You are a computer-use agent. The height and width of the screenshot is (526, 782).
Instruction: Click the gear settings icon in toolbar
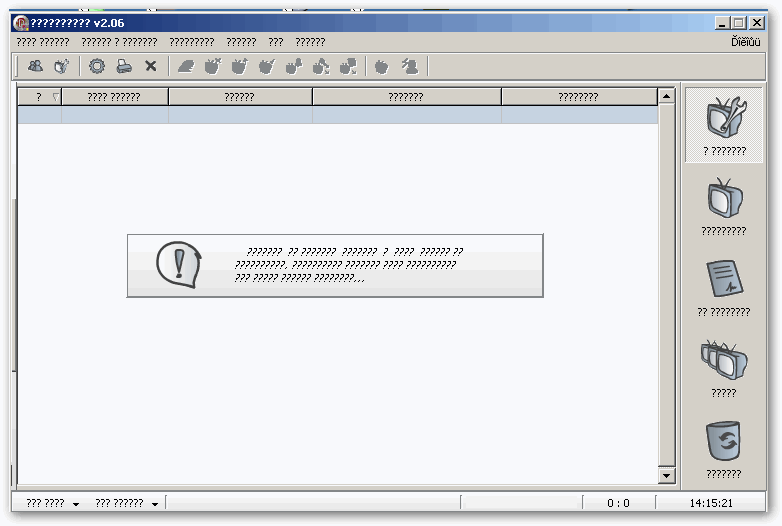point(97,66)
